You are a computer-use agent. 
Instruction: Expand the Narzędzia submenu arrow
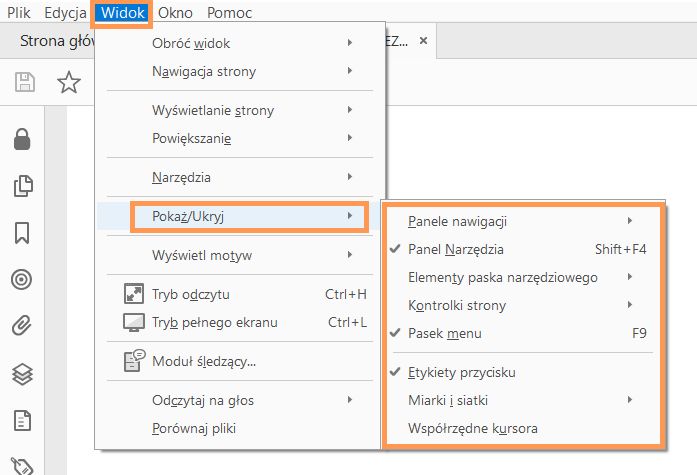350,177
